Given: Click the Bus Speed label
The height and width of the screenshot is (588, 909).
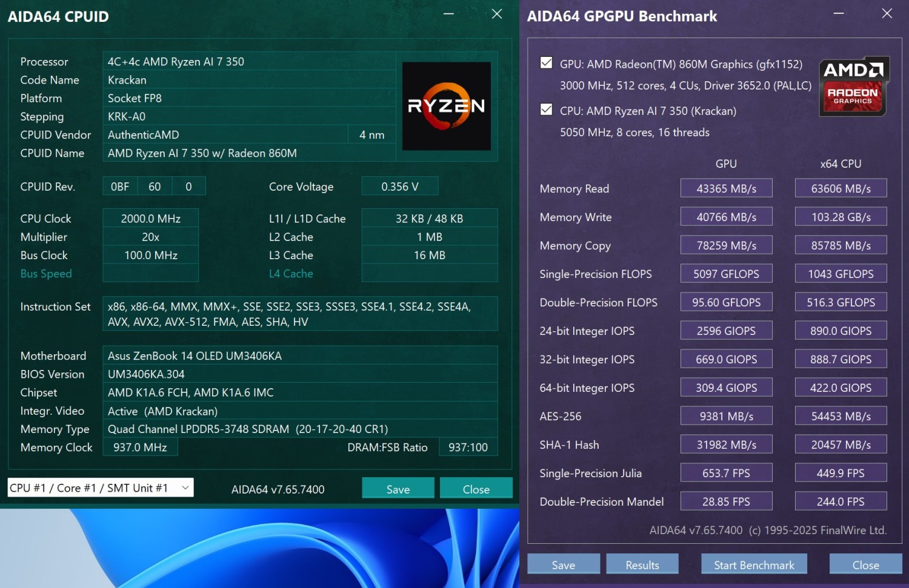Looking at the screenshot, I should click(46, 274).
